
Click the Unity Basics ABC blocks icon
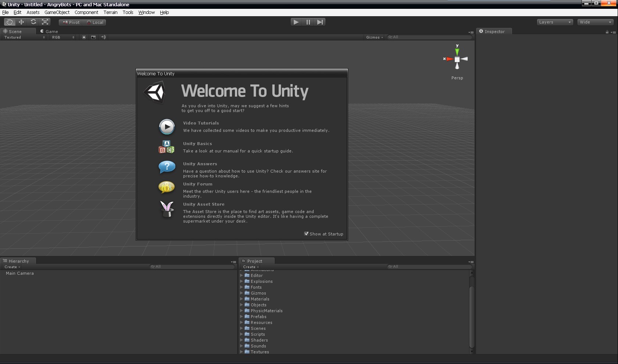pyautogui.click(x=167, y=147)
